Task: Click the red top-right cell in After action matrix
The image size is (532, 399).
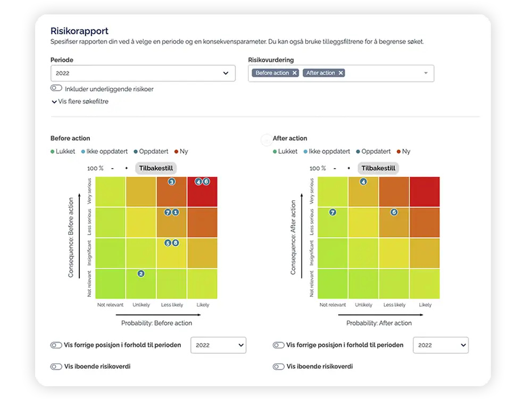Action: point(425,192)
